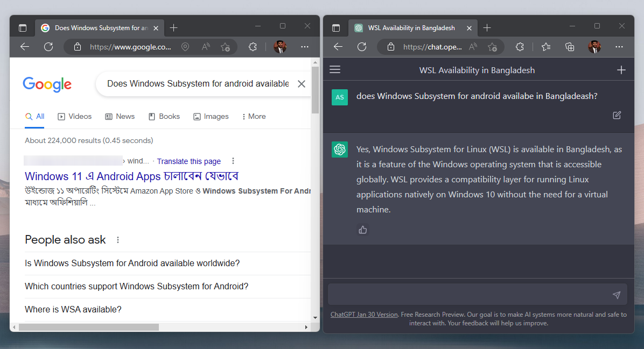This screenshot has width=644, height=349.
Task: Switch to Images search tab
Action: pos(211,117)
